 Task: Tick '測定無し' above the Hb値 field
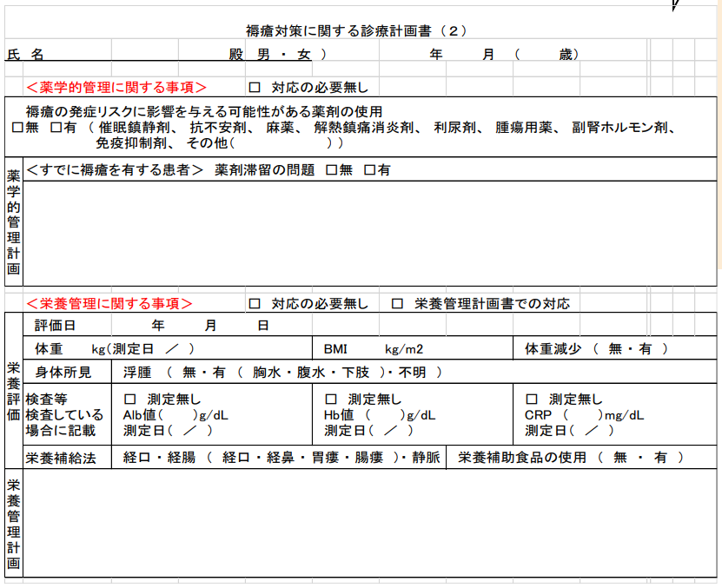coord(330,400)
